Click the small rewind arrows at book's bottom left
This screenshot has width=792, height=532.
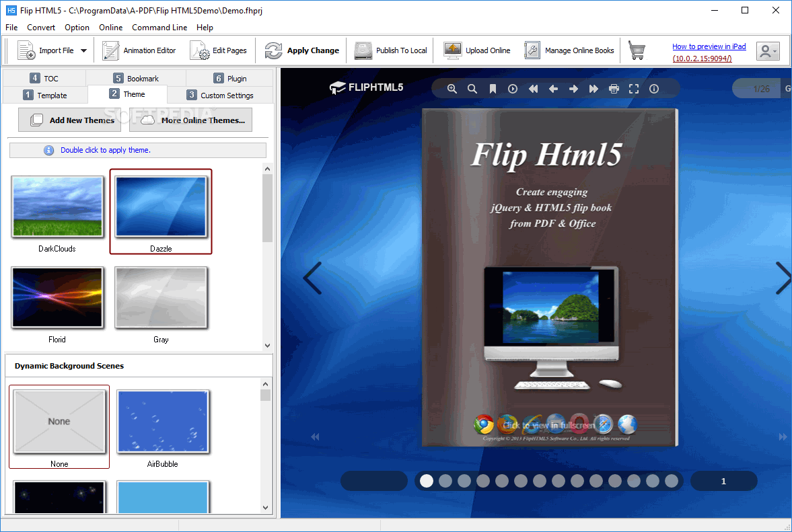(315, 436)
